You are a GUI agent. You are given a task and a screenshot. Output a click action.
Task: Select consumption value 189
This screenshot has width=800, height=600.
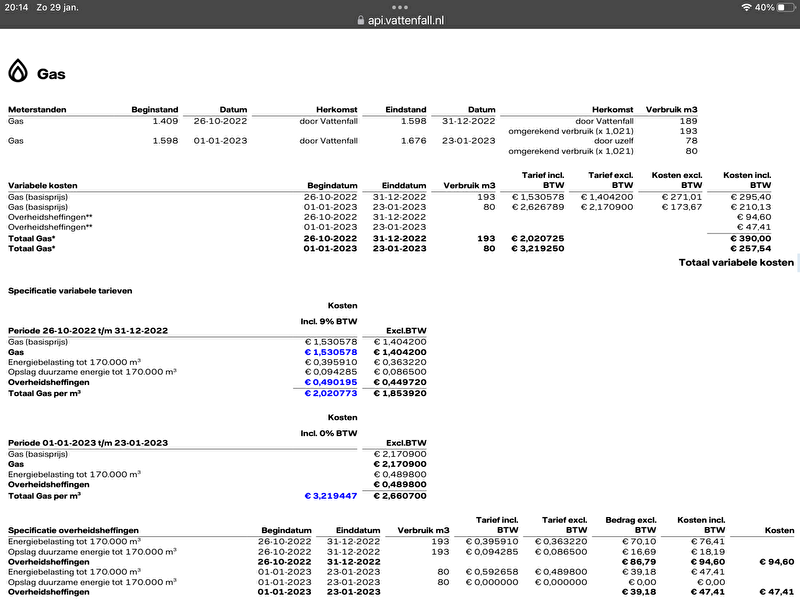point(688,121)
